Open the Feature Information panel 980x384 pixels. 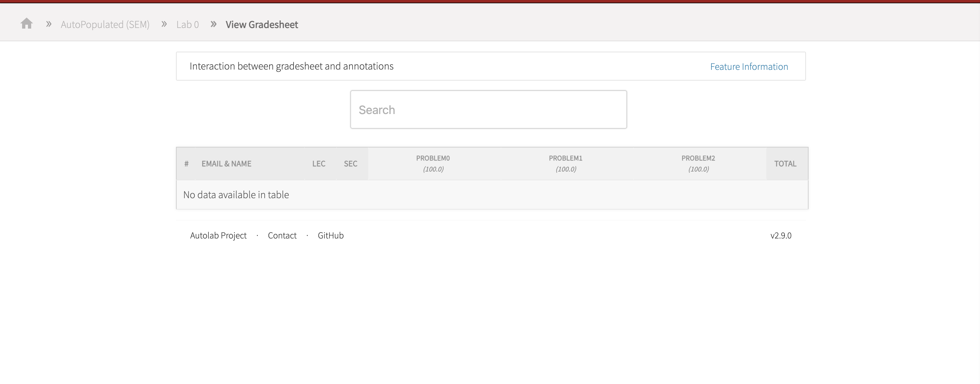[749, 66]
